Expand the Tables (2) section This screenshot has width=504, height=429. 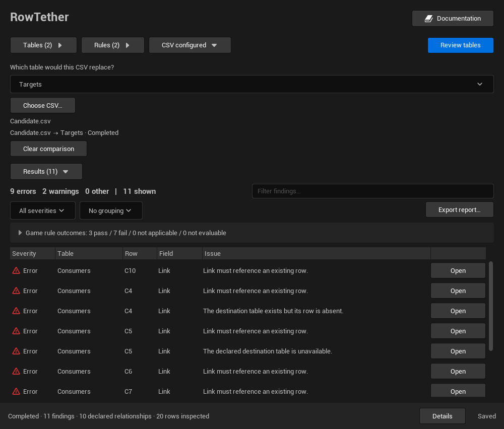(x=43, y=45)
